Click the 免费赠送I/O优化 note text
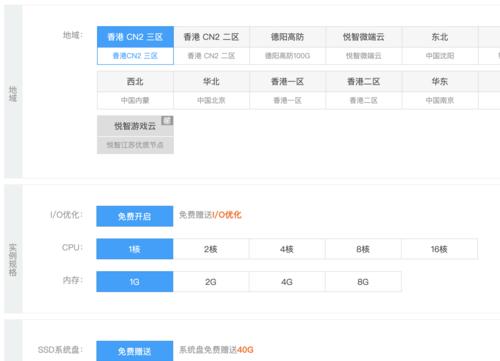Screen dimensions: 500x361 (210, 215)
